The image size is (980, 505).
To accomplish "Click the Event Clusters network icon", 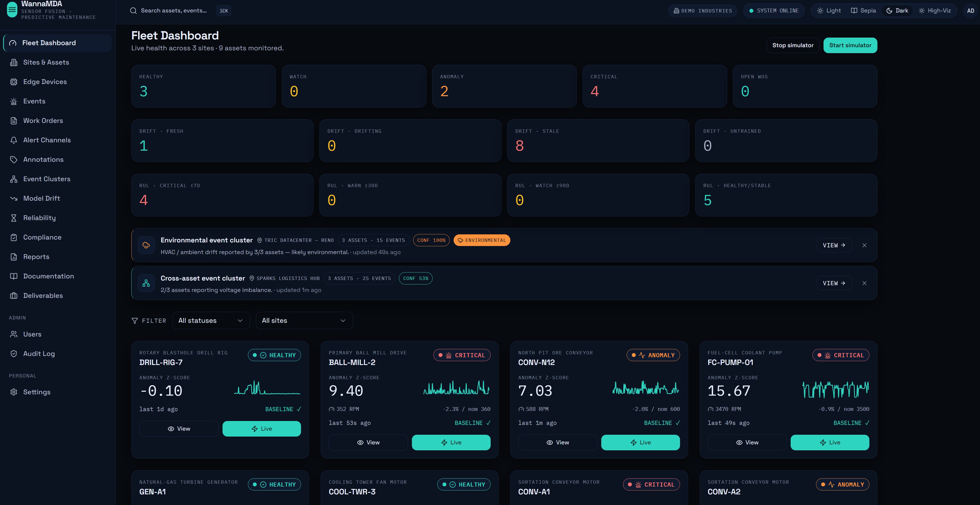I will click(14, 179).
